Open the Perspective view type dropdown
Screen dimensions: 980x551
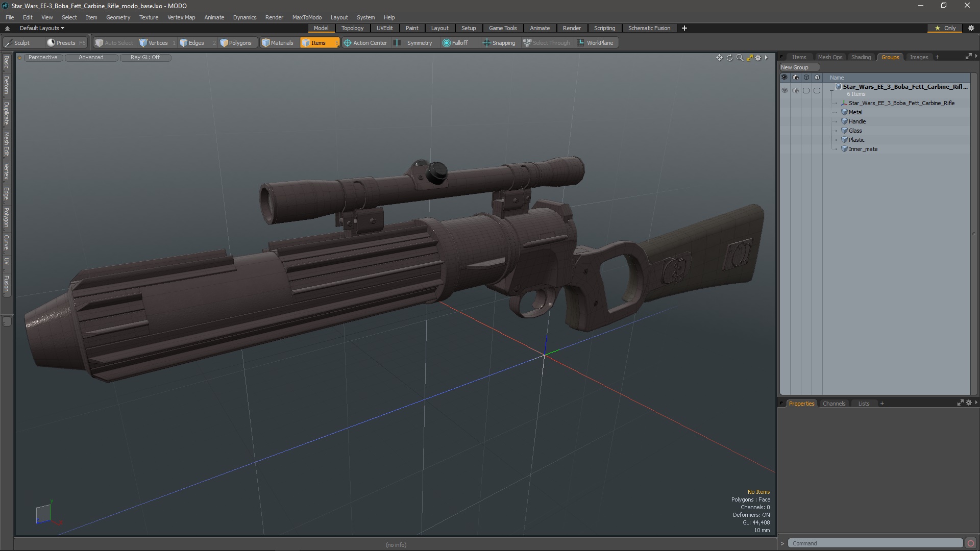point(43,58)
